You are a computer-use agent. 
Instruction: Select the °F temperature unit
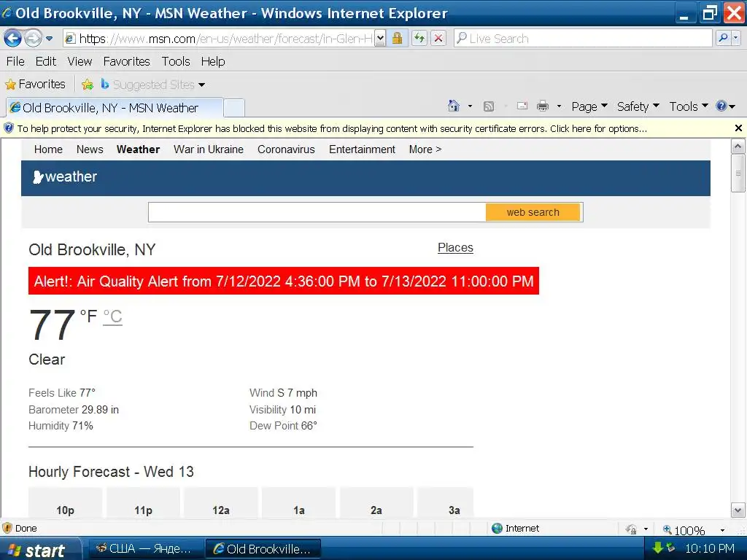pyautogui.click(x=88, y=316)
